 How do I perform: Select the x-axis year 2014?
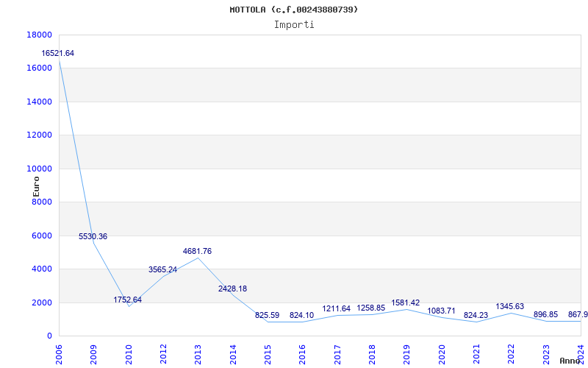pos(233,355)
